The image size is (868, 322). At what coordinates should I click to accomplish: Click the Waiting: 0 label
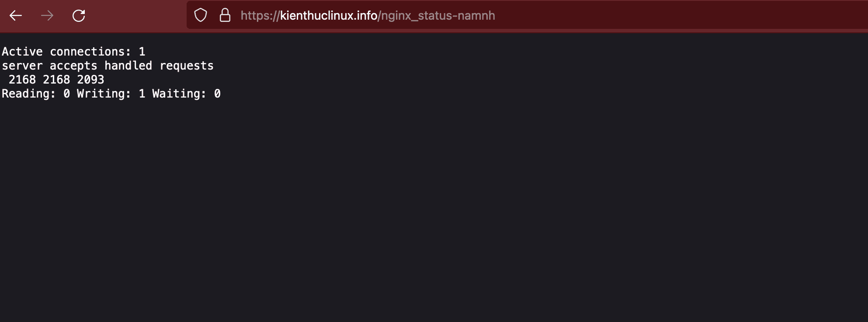[187, 94]
